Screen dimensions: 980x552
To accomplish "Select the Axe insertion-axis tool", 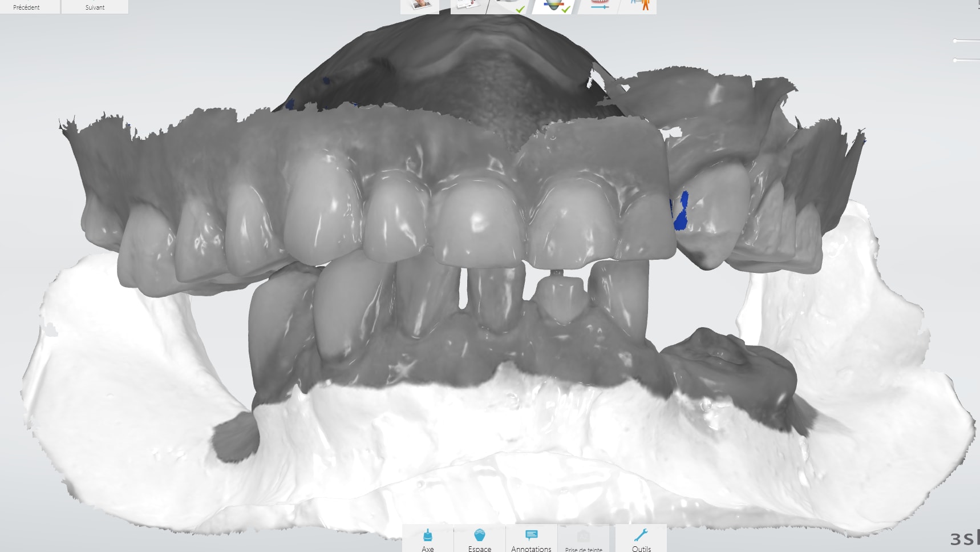I will point(428,539).
